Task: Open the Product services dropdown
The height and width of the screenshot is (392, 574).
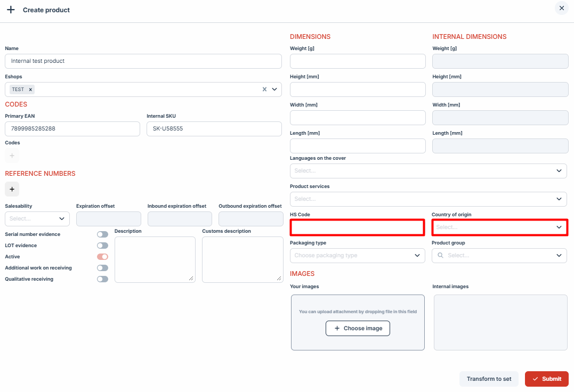Action: pos(428,199)
